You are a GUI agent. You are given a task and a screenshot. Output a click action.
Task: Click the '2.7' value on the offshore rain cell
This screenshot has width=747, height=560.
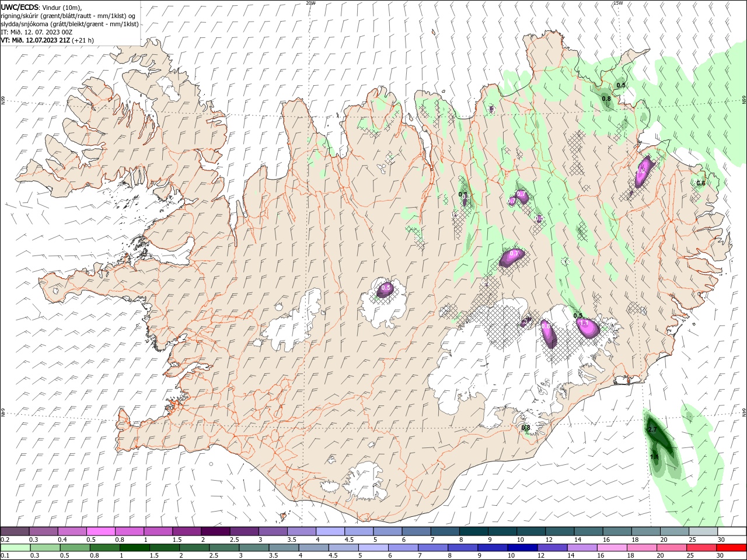click(x=652, y=429)
